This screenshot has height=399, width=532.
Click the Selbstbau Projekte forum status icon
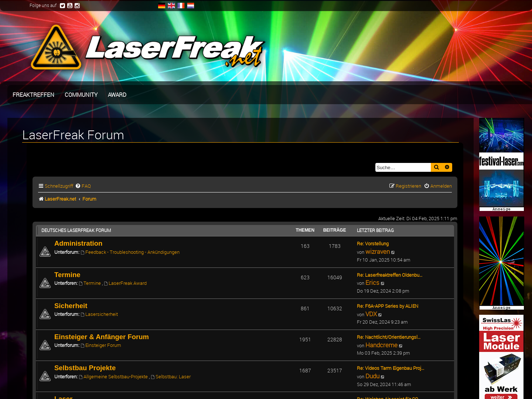click(x=45, y=376)
